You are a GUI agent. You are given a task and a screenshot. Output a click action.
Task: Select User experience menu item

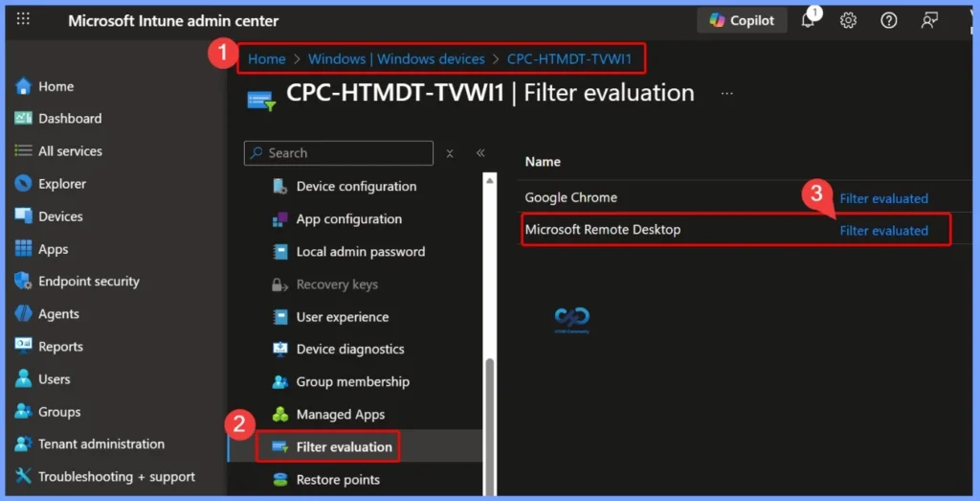343,316
